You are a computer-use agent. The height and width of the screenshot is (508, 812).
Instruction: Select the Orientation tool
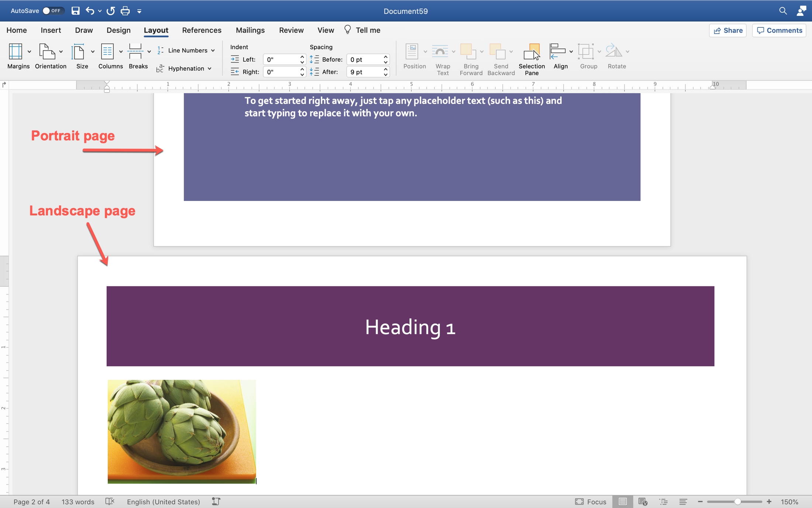(x=50, y=55)
